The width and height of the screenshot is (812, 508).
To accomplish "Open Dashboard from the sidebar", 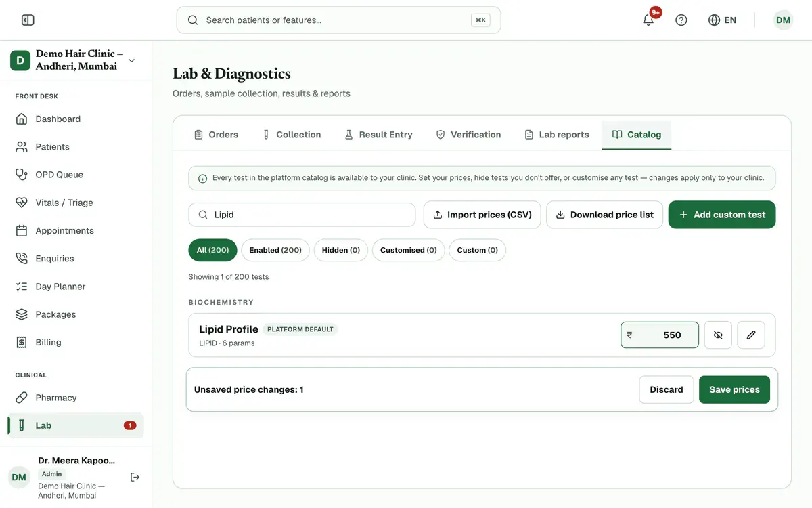I will point(76,119).
